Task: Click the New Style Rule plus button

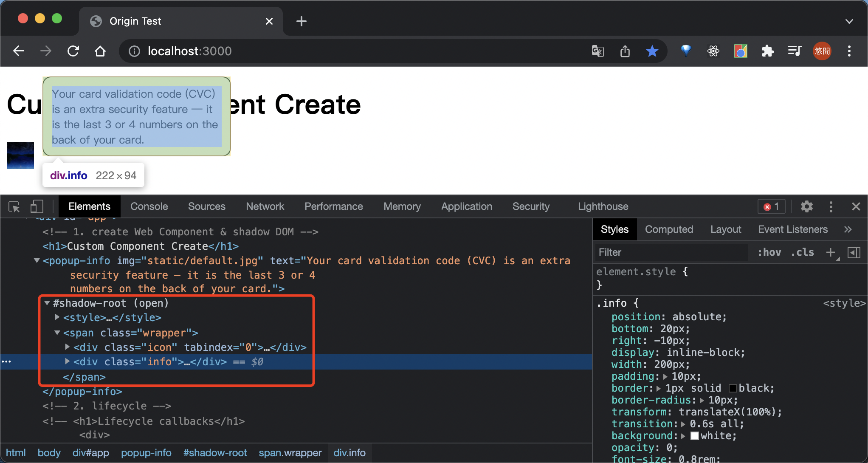Action: pos(831,252)
